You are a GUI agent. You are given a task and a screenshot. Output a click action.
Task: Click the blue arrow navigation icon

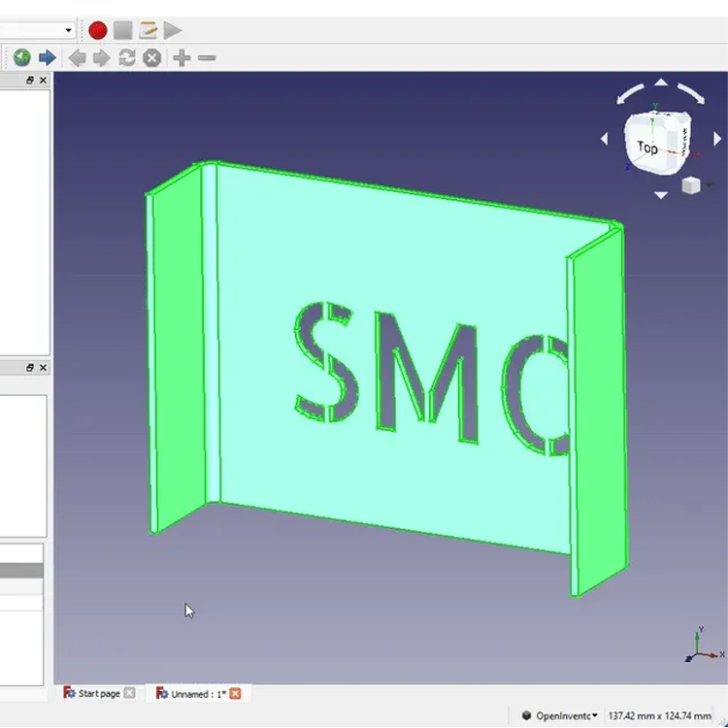[x=47, y=58]
